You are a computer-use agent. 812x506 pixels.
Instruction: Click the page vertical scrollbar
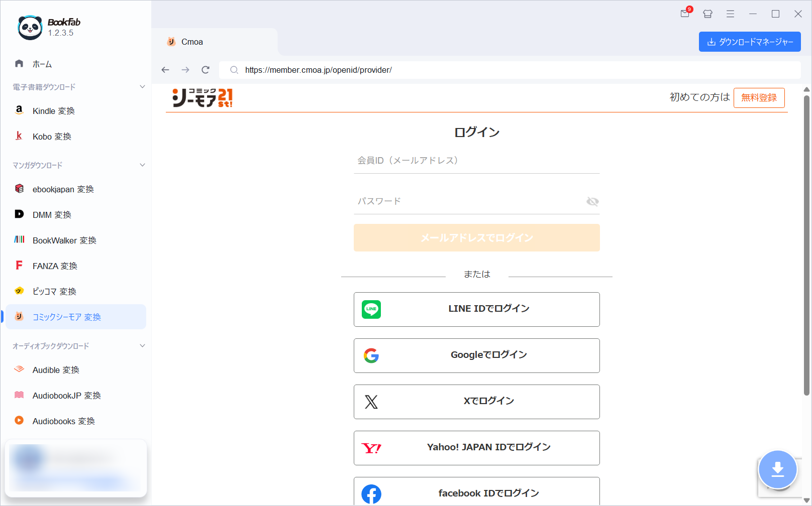point(806,246)
